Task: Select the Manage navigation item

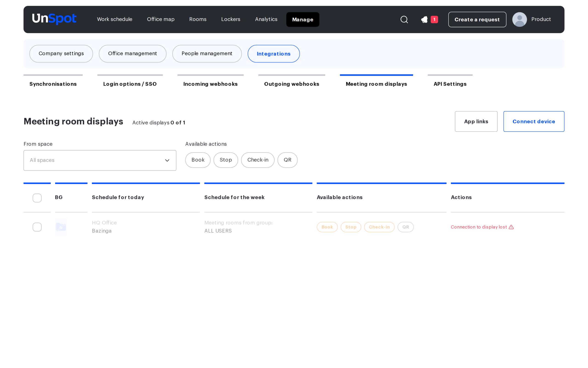Action: click(x=302, y=20)
